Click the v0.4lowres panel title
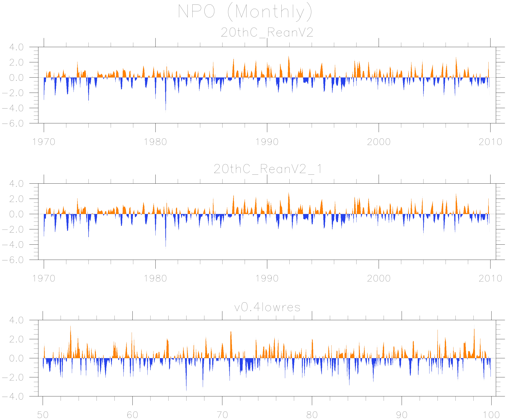The image size is (507, 420). 267,307
